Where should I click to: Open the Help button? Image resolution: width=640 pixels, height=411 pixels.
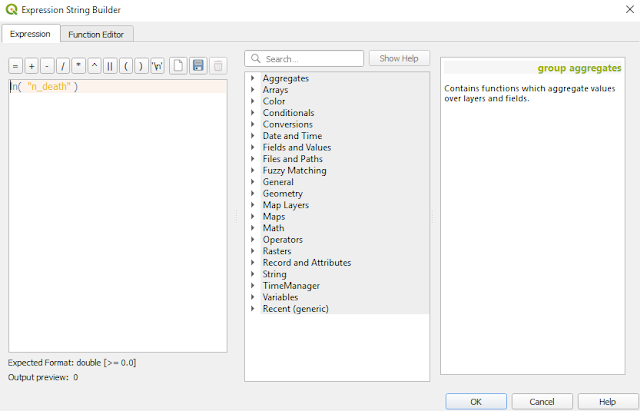tap(607, 402)
